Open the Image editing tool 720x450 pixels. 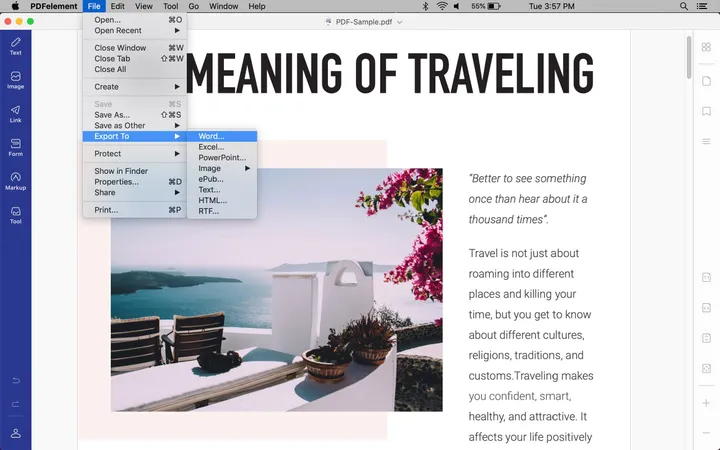[x=15, y=80]
